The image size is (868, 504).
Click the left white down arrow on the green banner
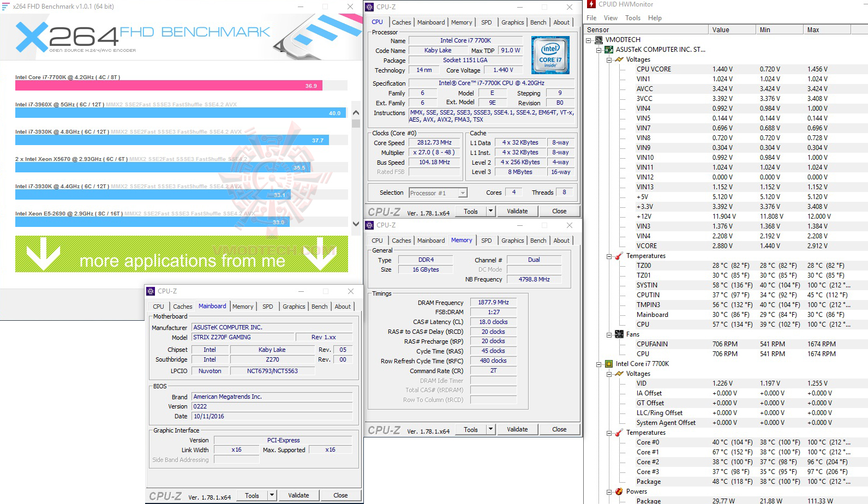43,254
